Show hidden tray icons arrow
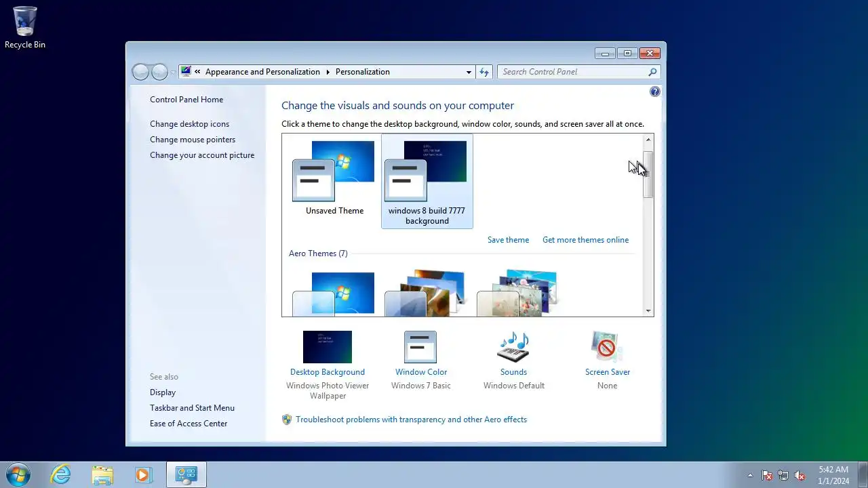 click(x=750, y=475)
